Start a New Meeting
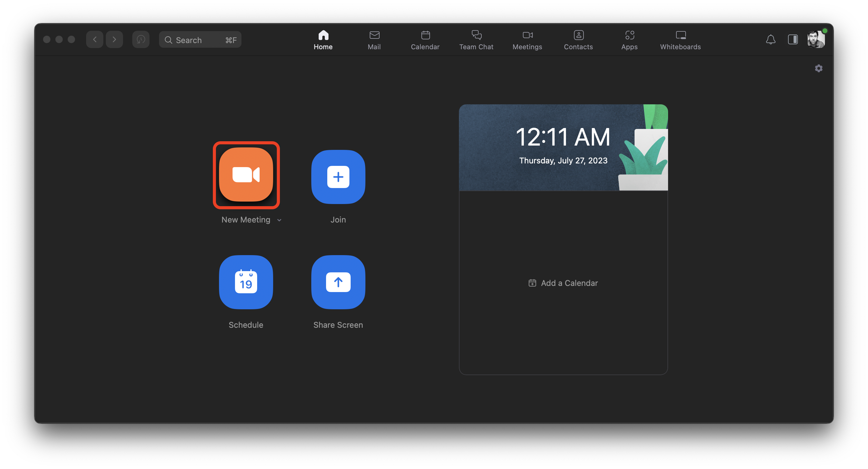The height and width of the screenshot is (469, 868). (246, 175)
